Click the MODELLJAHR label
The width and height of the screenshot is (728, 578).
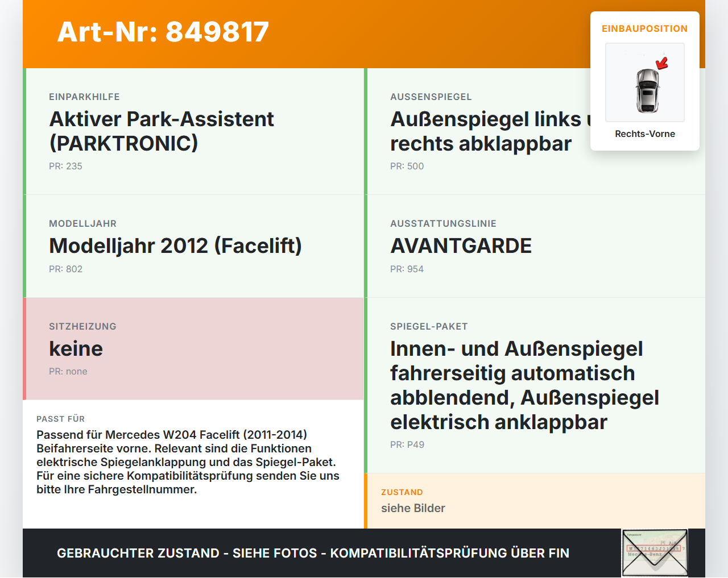(x=83, y=224)
